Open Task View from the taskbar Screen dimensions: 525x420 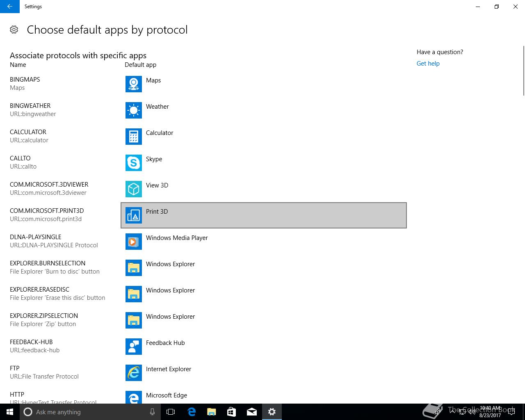pyautogui.click(x=171, y=412)
